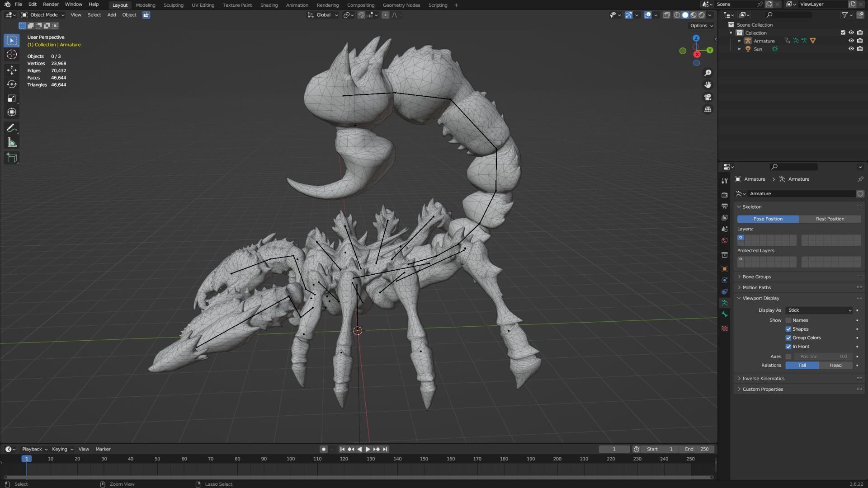868x488 pixels.
Task: Set Relations to Tail
Action: [802, 366]
